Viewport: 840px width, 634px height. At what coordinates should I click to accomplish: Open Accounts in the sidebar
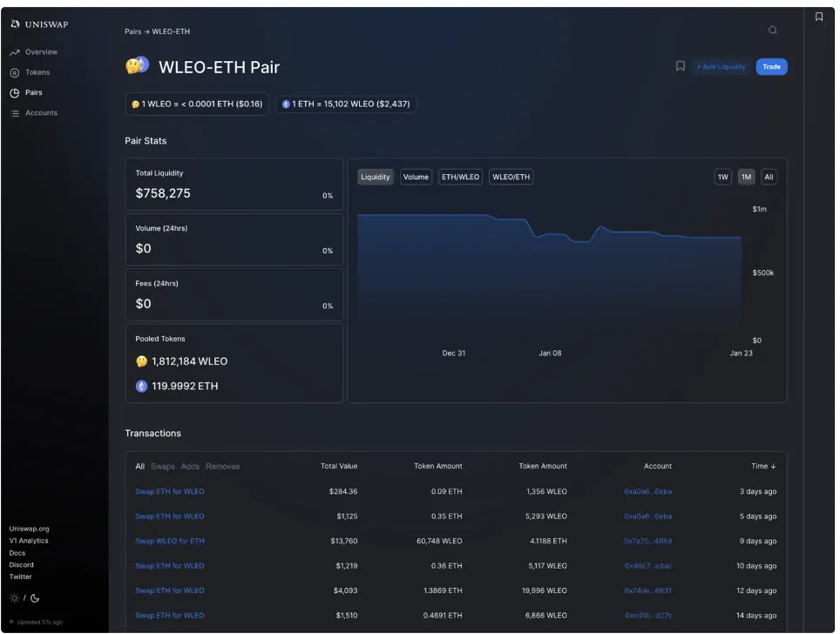pos(41,113)
